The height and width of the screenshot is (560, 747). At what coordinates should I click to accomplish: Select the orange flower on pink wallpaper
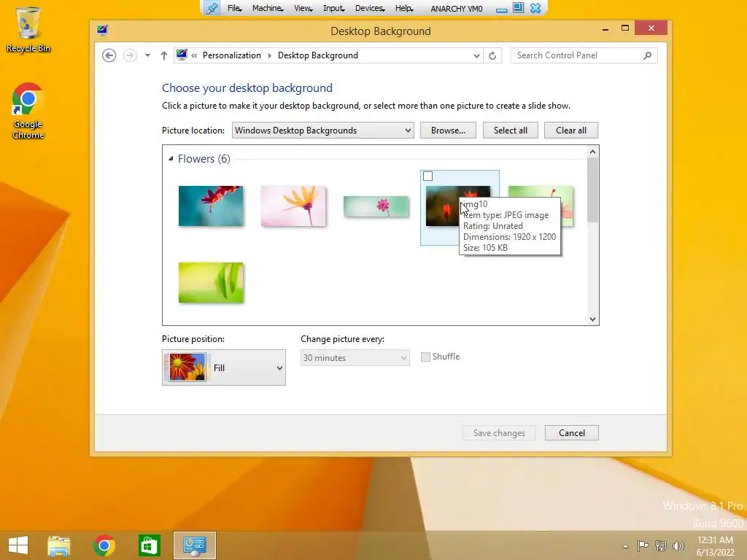(293, 206)
